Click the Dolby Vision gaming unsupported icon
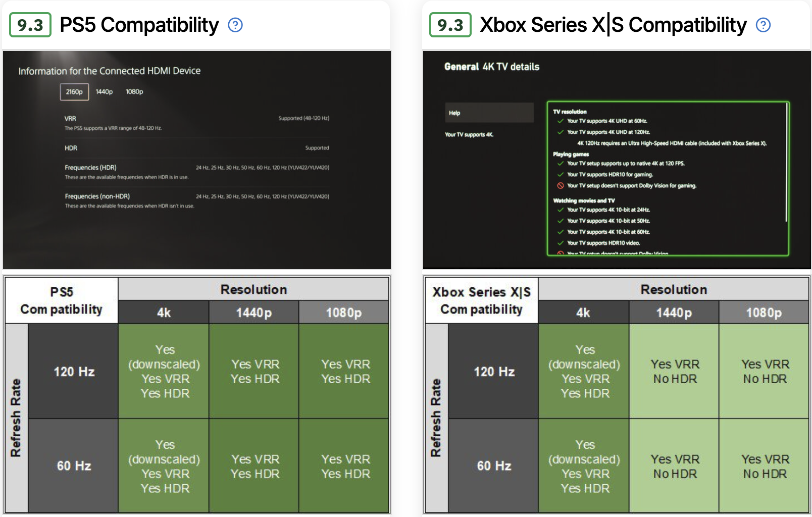This screenshot has width=812, height=517. (x=560, y=186)
